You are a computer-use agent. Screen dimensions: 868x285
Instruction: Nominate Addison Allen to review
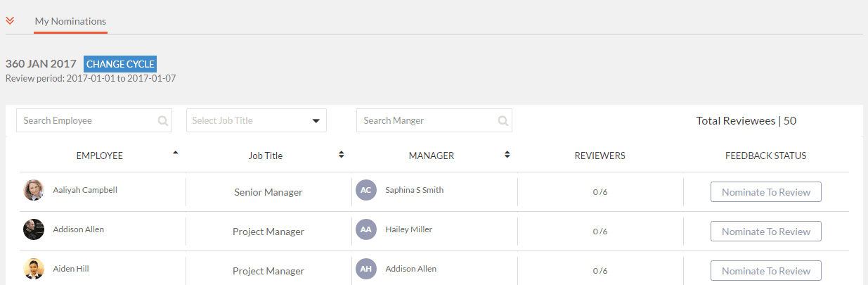766,232
